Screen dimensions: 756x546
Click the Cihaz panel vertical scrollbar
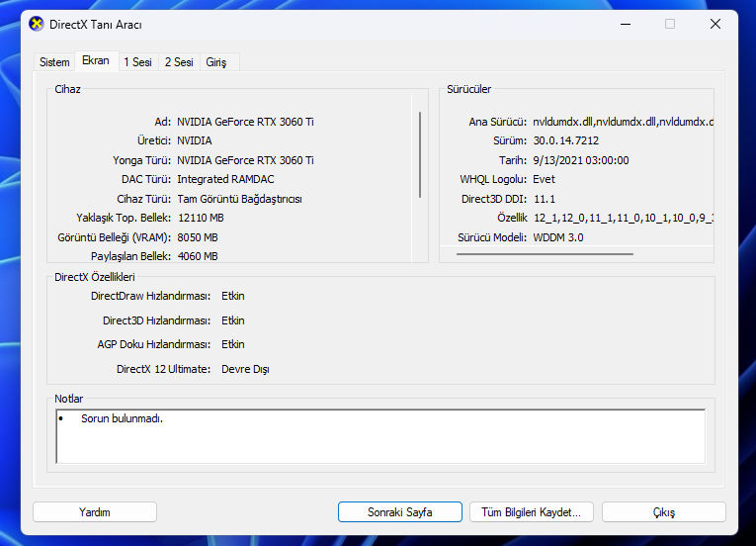420,154
